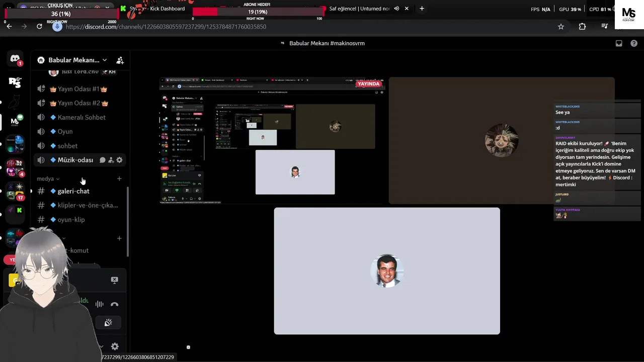Open the RS server icon in sidebar

click(15, 81)
